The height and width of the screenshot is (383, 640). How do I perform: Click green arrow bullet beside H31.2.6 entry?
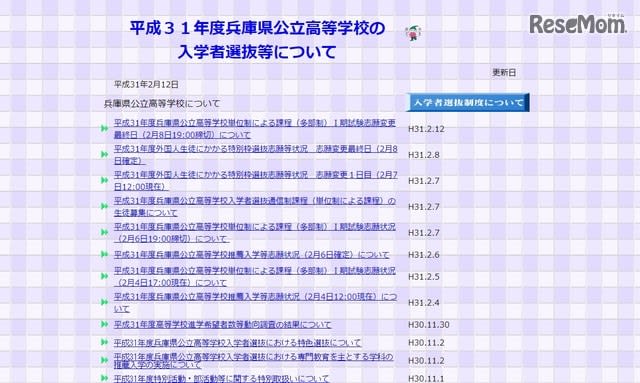(104, 254)
